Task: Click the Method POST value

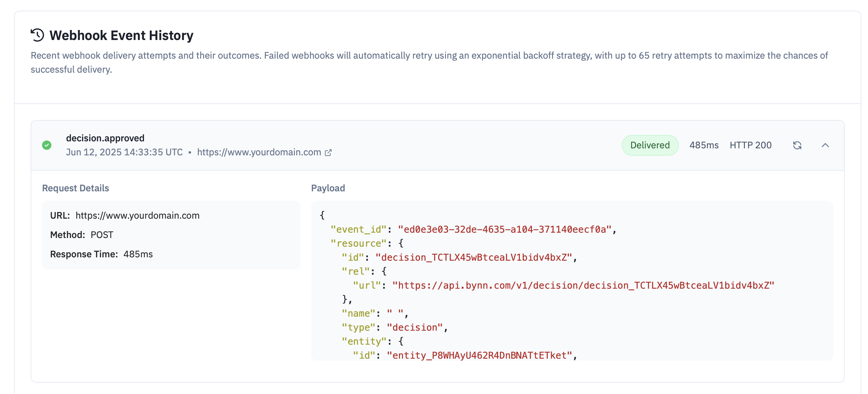Action: [102, 235]
